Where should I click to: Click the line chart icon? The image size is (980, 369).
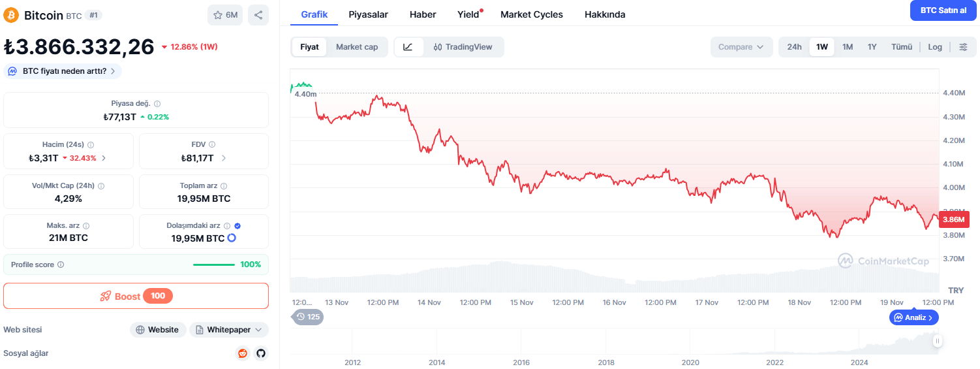(x=408, y=47)
